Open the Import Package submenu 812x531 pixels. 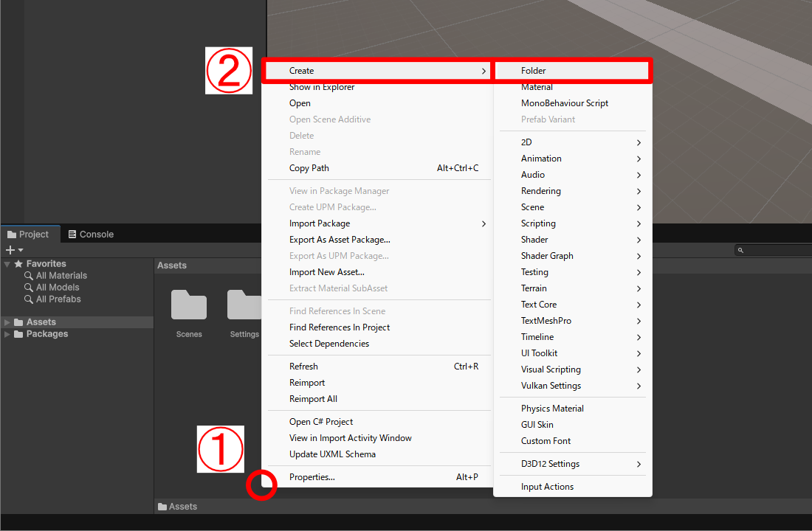320,223
